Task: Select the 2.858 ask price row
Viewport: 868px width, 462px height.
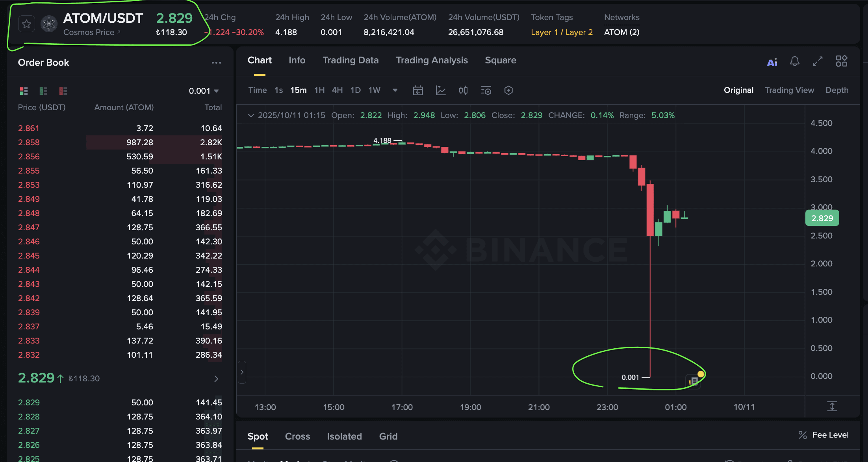Action: pyautogui.click(x=120, y=142)
